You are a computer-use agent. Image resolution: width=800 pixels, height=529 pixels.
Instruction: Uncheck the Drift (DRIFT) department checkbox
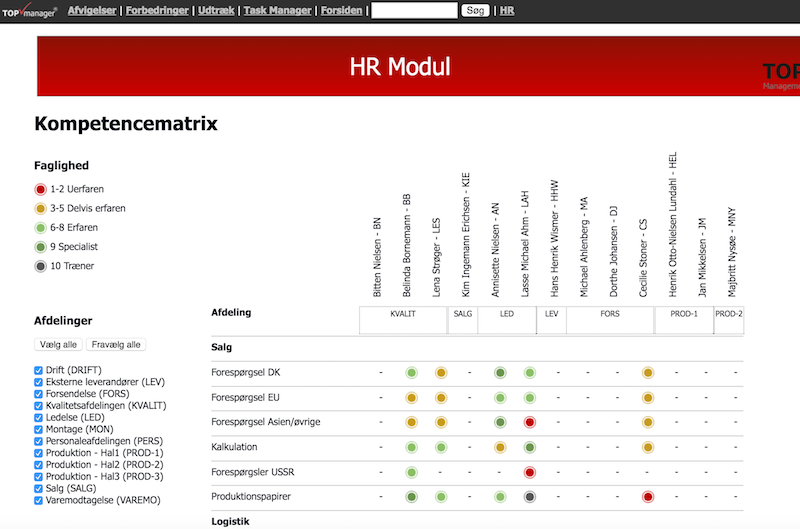38,370
